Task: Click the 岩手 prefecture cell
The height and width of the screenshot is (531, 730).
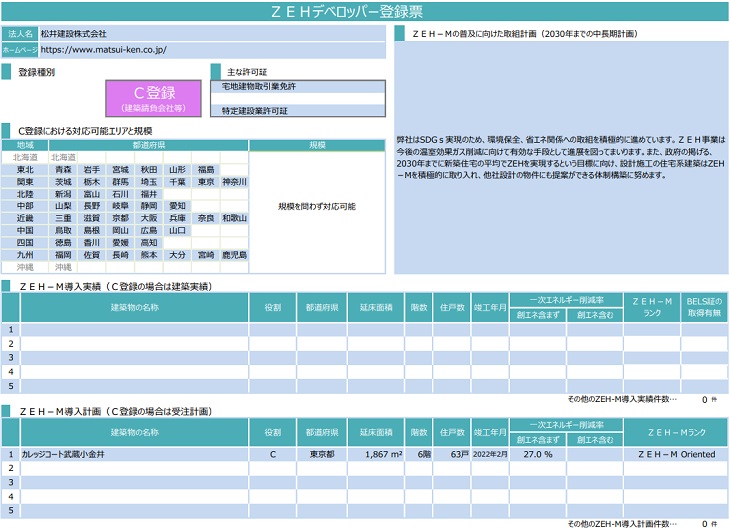Action: coord(92,170)
